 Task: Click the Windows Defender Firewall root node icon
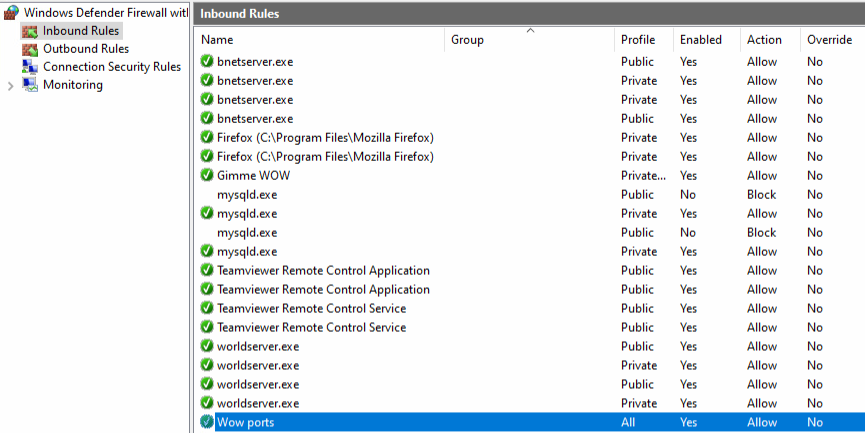click(x=11, y=13)
